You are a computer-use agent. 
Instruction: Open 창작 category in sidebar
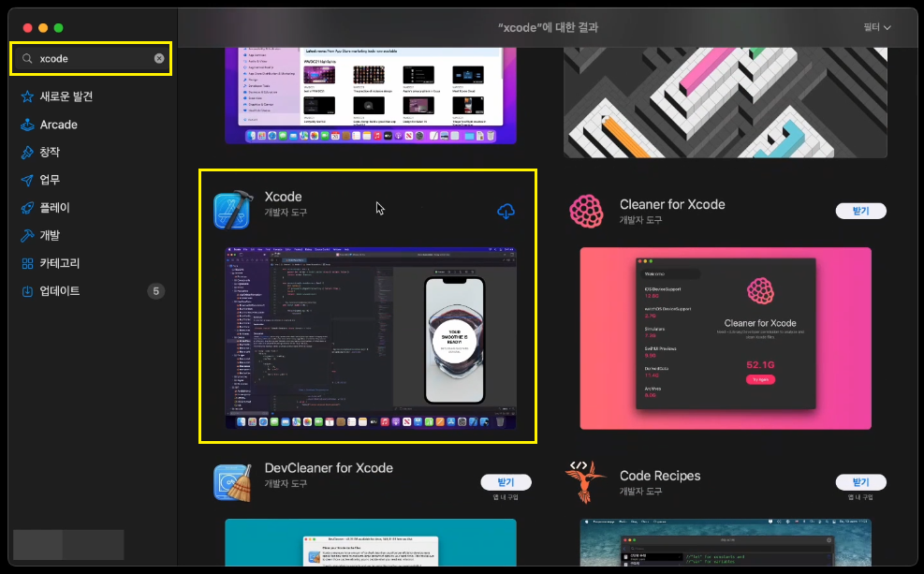50,152
